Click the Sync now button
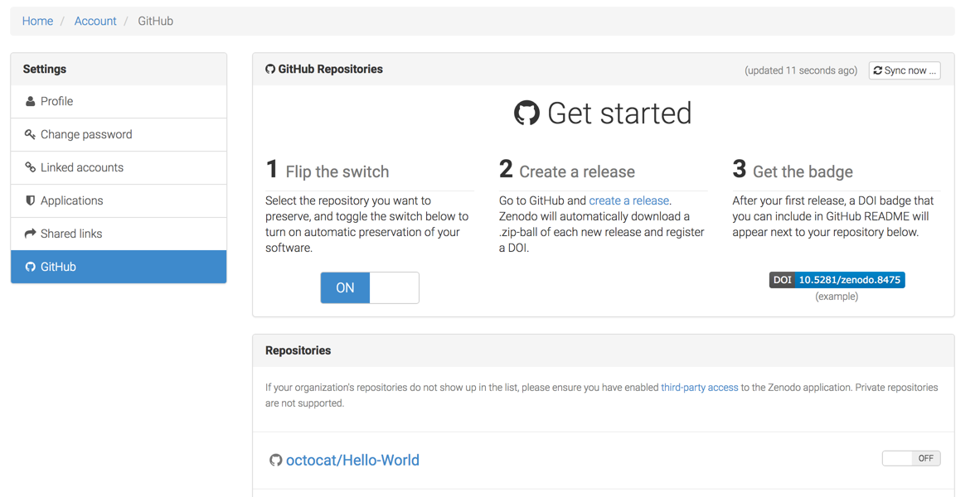The height and width of the screenshot is (497, 980). coord(905,70)
